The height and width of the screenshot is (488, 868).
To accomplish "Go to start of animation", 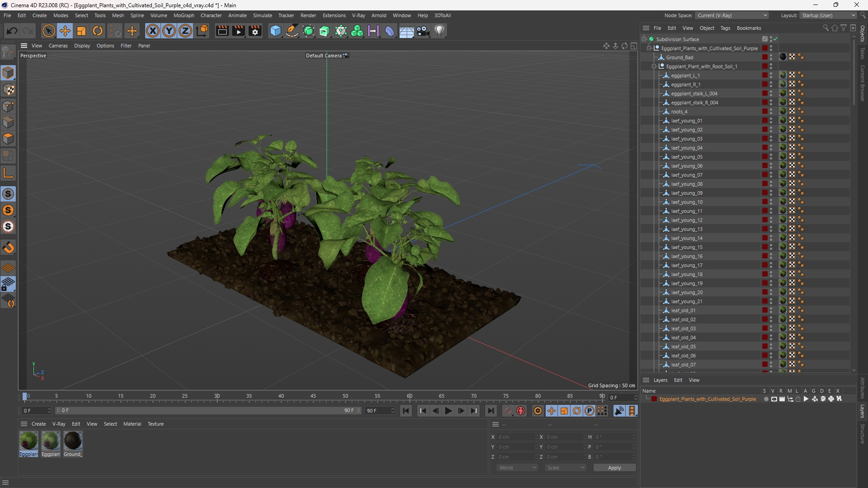I will point(406,411).
